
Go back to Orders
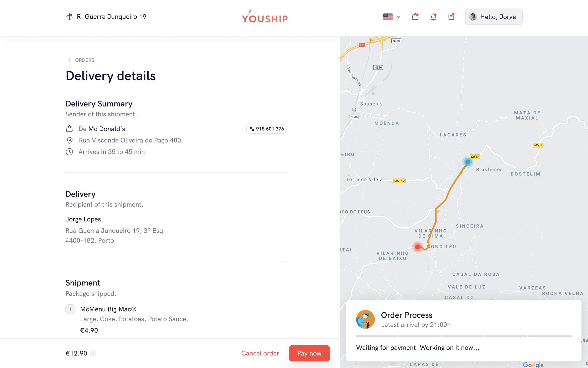coord(80,60)
